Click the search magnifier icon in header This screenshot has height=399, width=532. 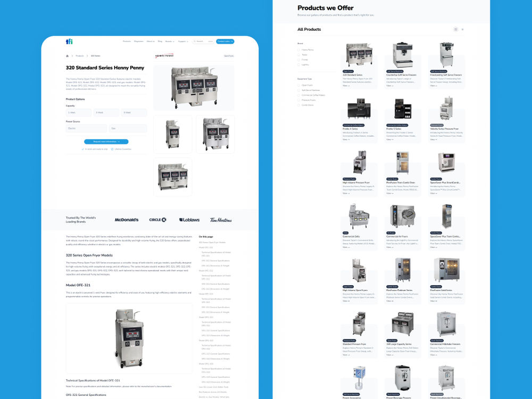195,41
